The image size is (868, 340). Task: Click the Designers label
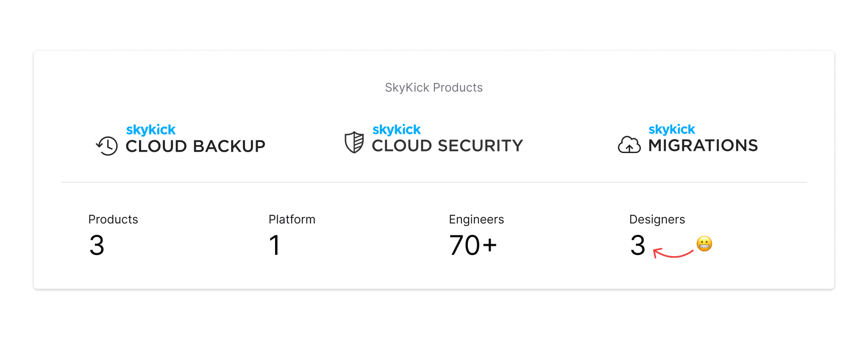pyautogui.click(x=657, y=219)
